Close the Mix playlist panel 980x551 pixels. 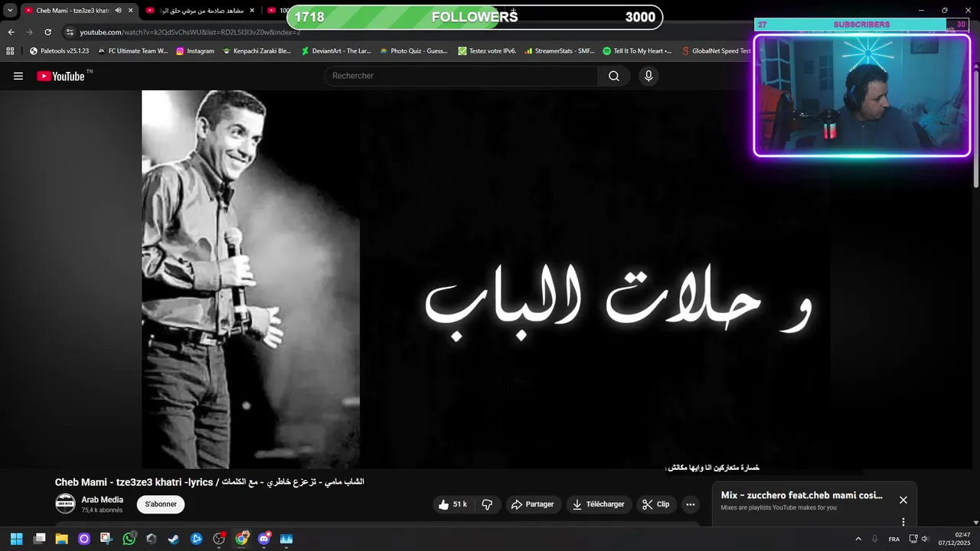pos(903,500)
